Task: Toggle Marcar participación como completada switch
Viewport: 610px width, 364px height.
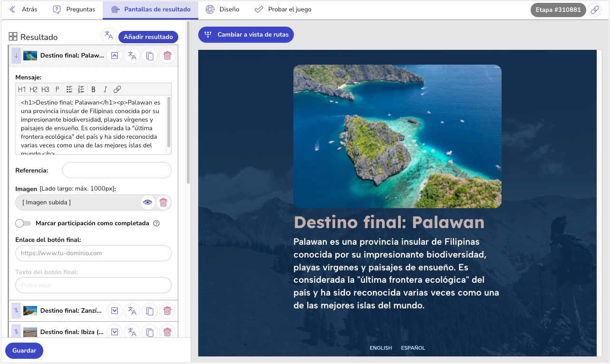Action: point(23,223)
